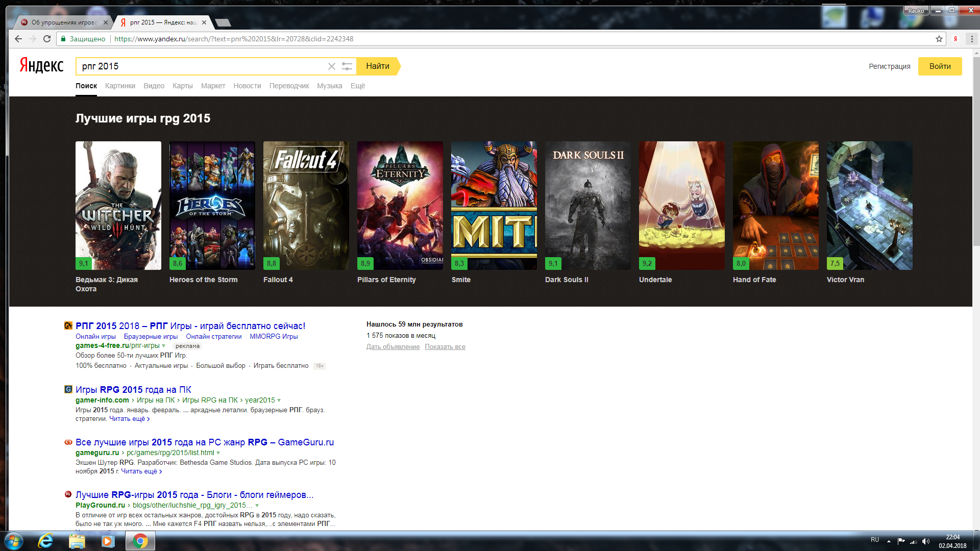Screen dimensions: 980x551
Task: Go back to previous page
Action: (18, 39)
